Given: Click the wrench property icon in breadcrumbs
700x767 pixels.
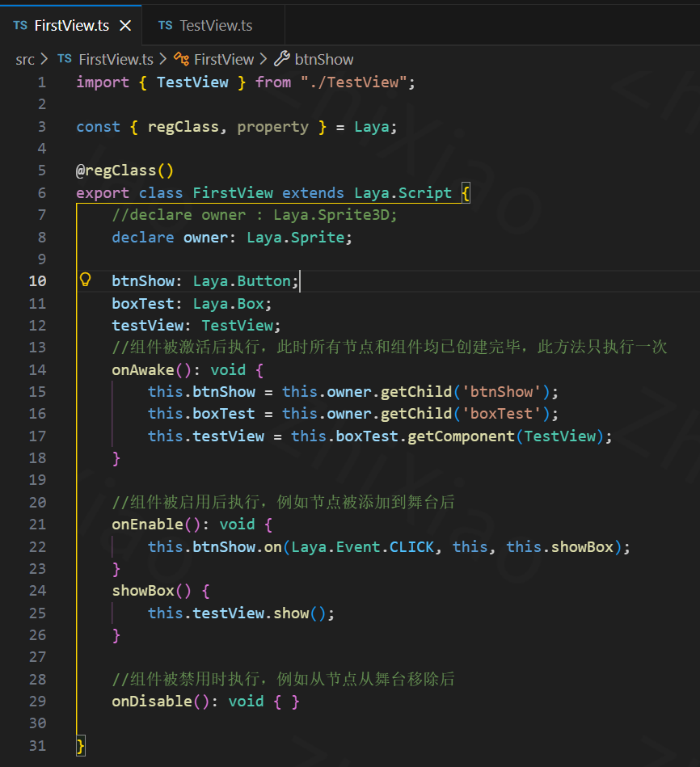Looking at the screenshot, I should pos(281,59).
